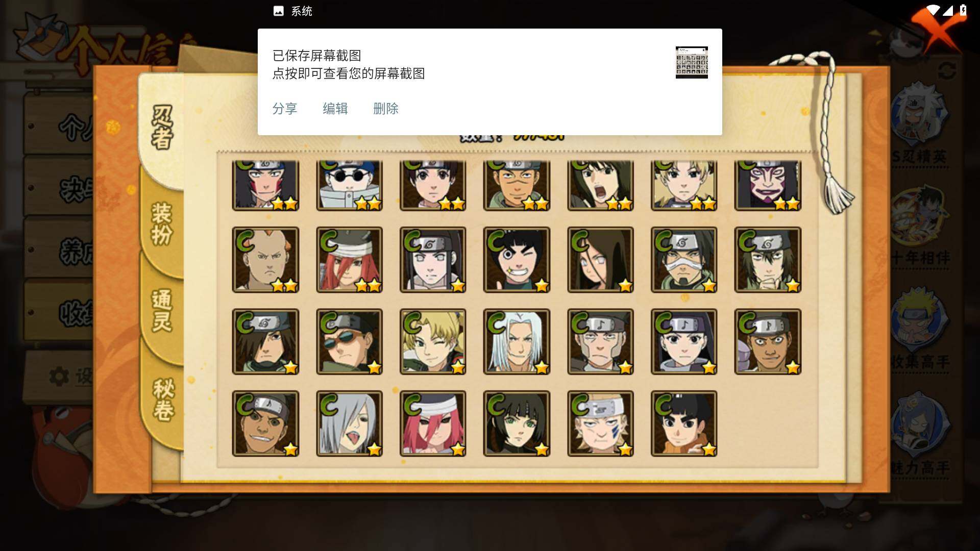Select the bandaged-face Sound ninja portrait
980x551 pixels.
[600, 342]
